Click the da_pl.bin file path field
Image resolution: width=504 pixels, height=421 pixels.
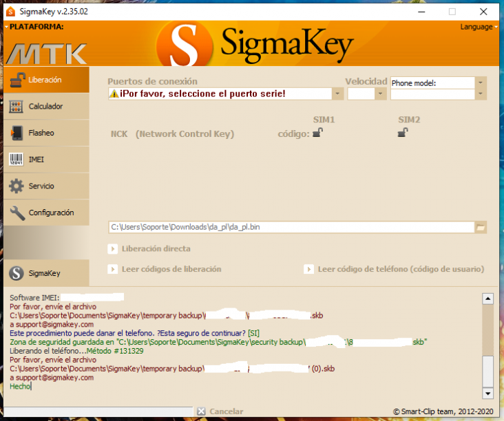(x=291, y=227)
